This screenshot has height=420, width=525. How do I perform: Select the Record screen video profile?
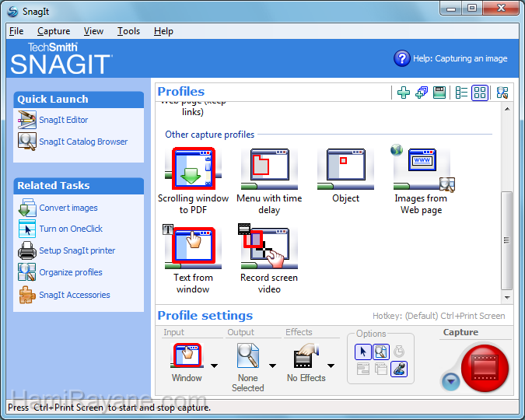pyautogui.click(x=269, y=259)
